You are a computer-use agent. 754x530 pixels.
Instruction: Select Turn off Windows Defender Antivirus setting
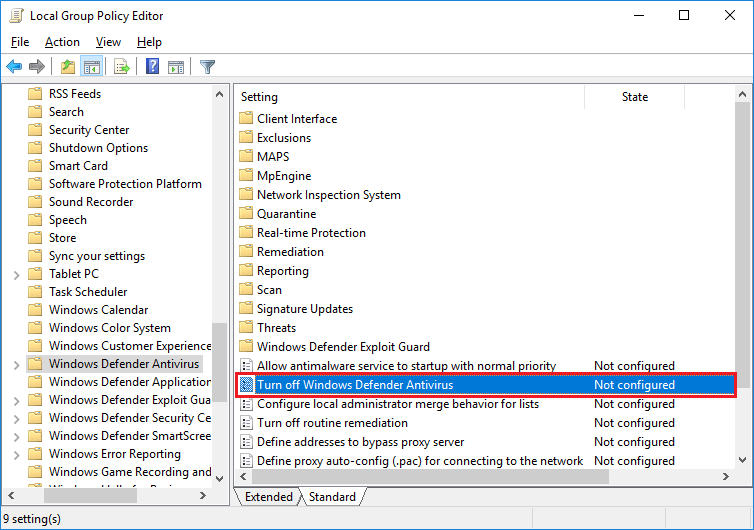[x=486, y=385]
